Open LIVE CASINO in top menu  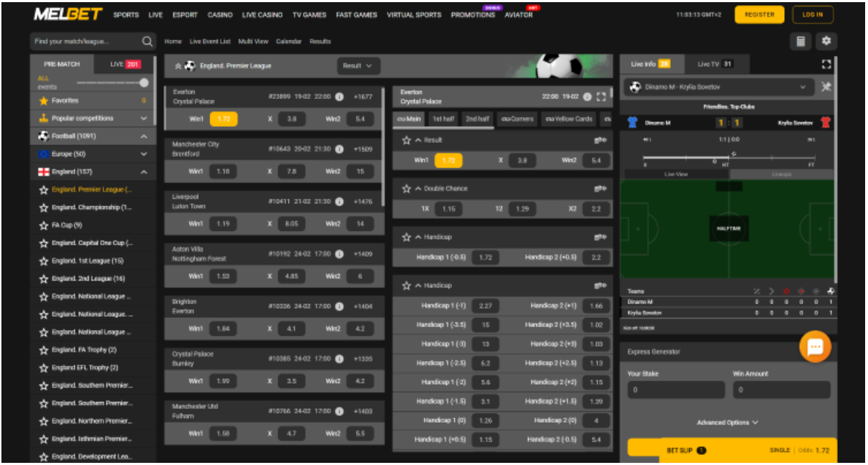(263, 15)
